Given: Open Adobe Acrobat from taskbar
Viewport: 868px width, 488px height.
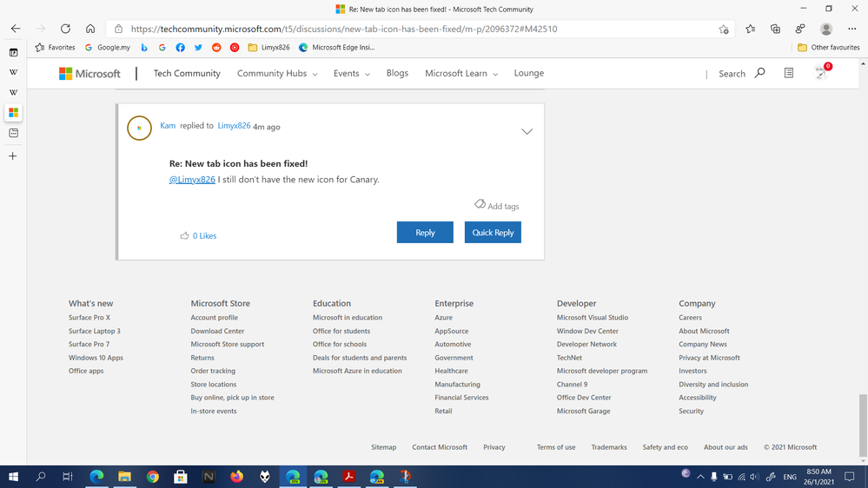Looking at the screenshot, I should click(348, 477).
